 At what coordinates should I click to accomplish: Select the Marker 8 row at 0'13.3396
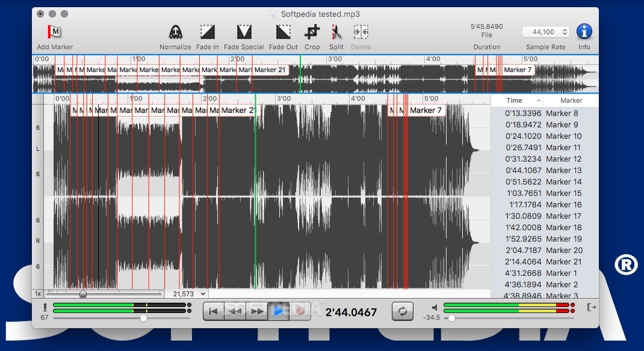click(x=545, y=113)
